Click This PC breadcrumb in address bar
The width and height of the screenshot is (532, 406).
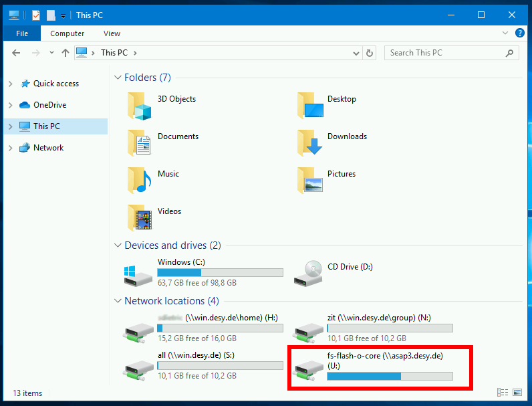tap(114, 53)
